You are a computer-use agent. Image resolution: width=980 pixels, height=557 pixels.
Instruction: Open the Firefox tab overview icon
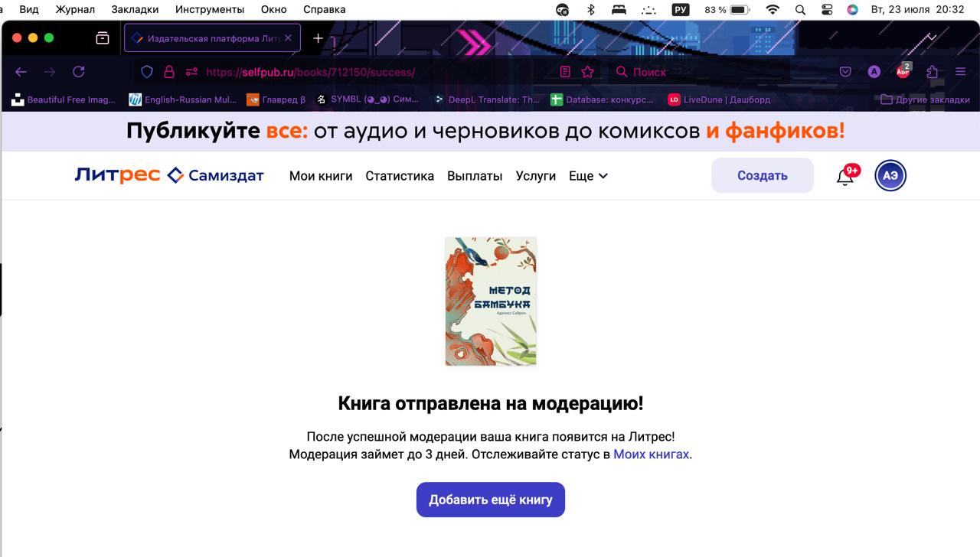[x=103, y=38]
